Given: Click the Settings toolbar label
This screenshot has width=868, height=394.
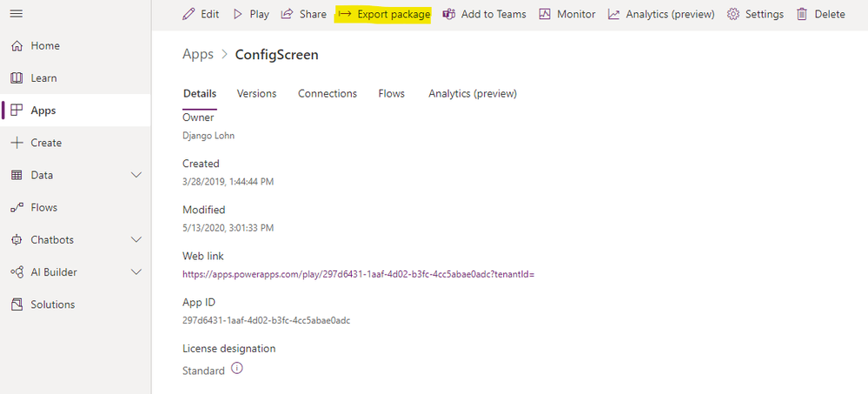Looking at the screenshot, I should (765, 15).
